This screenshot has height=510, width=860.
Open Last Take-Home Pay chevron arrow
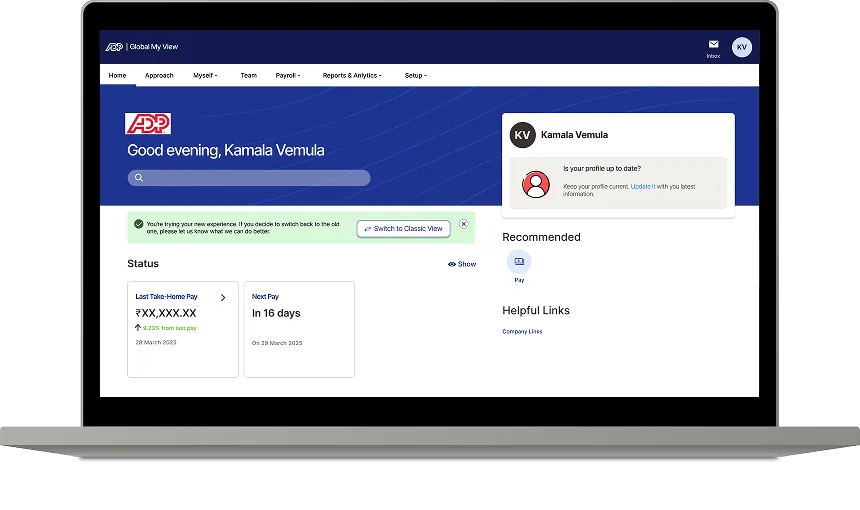(x=223, y=297)
